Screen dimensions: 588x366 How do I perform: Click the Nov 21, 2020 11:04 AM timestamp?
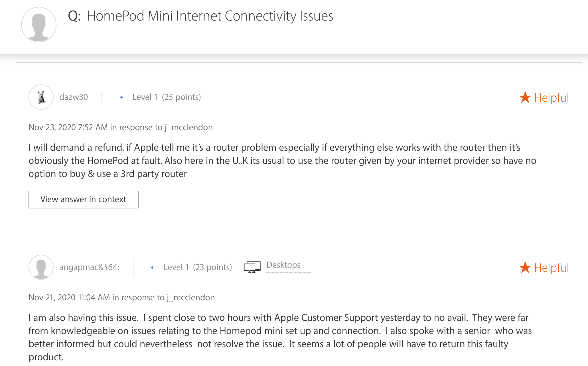tap(69, 297)
